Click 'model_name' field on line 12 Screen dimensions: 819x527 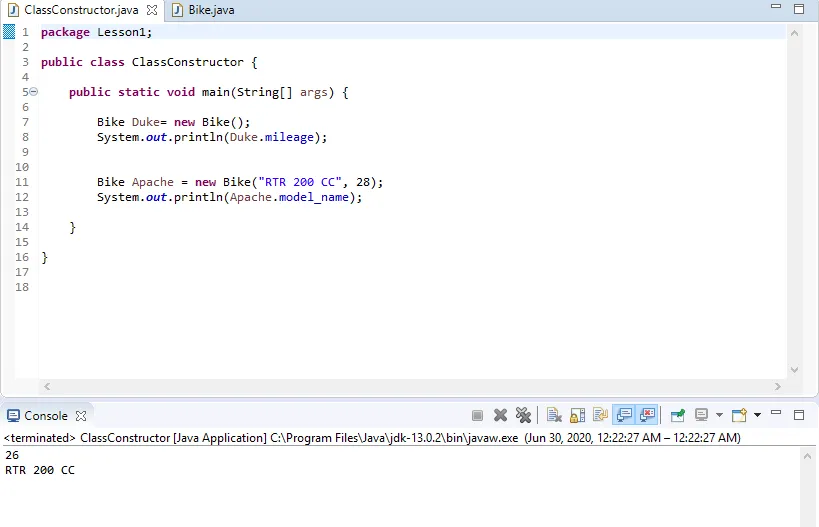click(x=314, y=197)
